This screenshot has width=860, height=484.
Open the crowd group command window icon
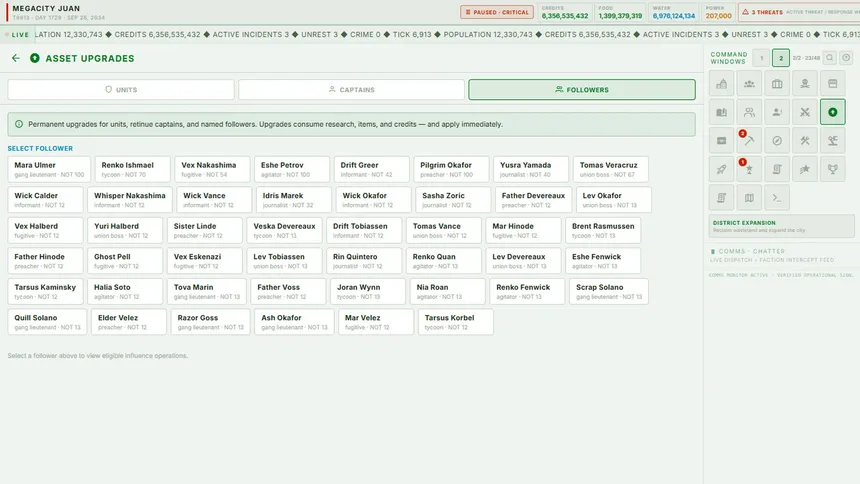coord(749,84)
